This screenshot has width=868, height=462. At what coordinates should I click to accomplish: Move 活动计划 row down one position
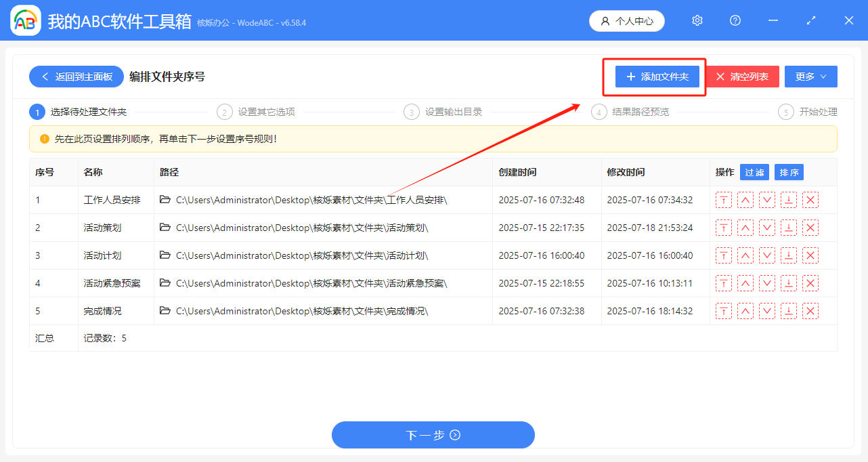tap(766, 255)
